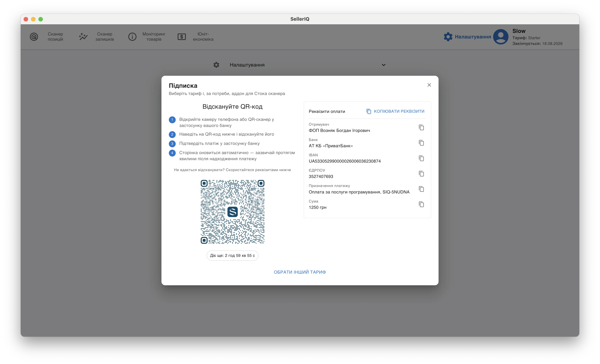Click the Тариф: Starter label
The width and height of the screenshot is (600, 364).
(526, 38)
